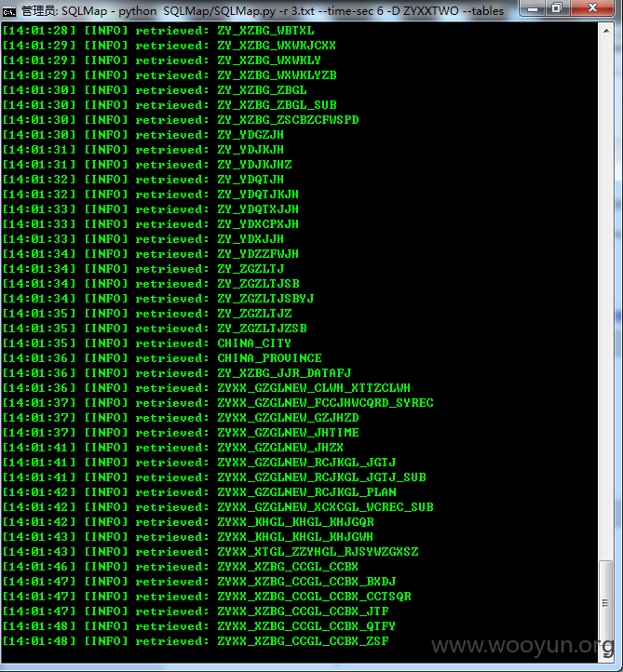Select the table name ZYXX_GZGLNEW_FCCJHWCQRD_SYREC
This screenshot has height=672, width=623.
point(325,403)
